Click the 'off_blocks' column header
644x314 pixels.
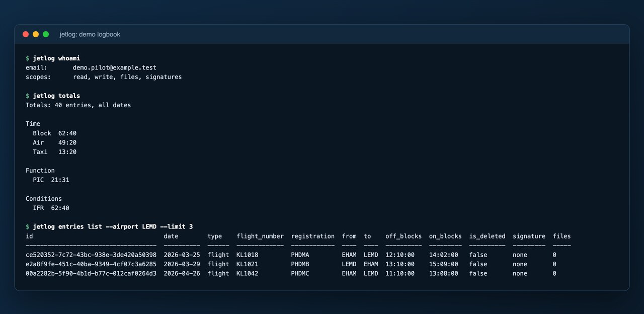[x=404, y=236]
